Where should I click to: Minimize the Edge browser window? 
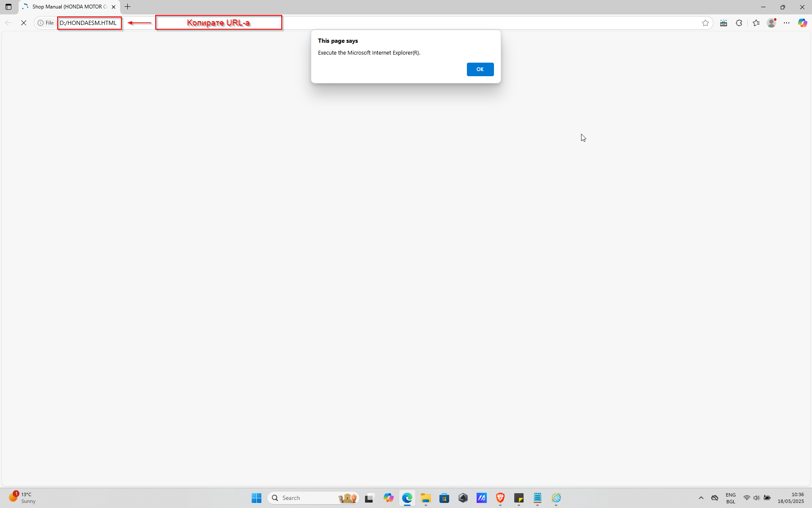point(763,7)
